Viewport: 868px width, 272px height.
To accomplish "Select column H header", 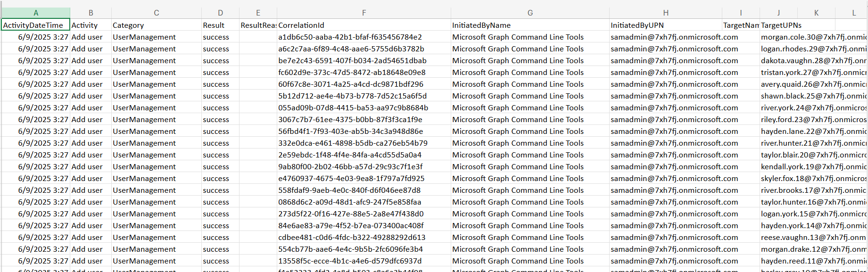I will (665, 13).
